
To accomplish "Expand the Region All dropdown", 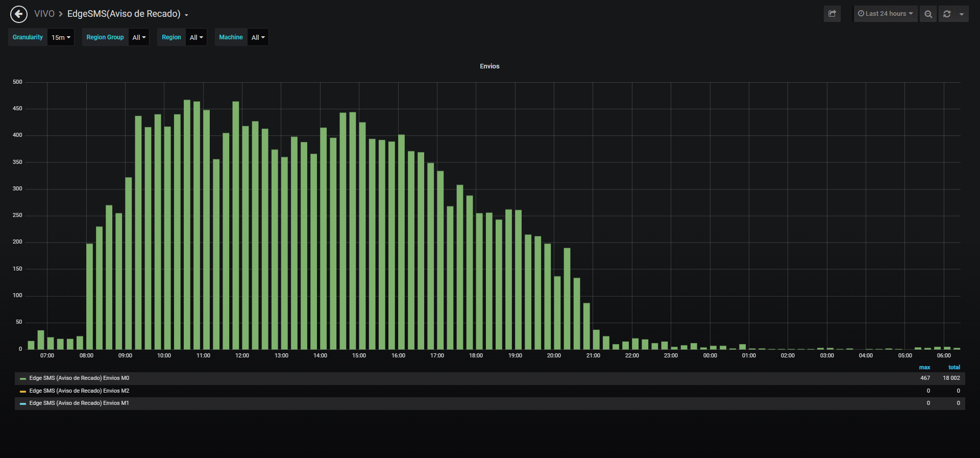I will [x=197, y=37].
